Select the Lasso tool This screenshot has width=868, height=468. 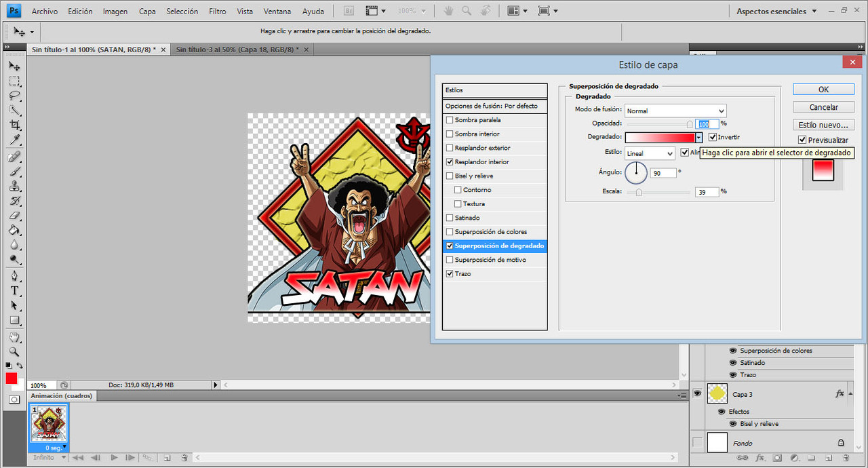[x=14, y=96]
